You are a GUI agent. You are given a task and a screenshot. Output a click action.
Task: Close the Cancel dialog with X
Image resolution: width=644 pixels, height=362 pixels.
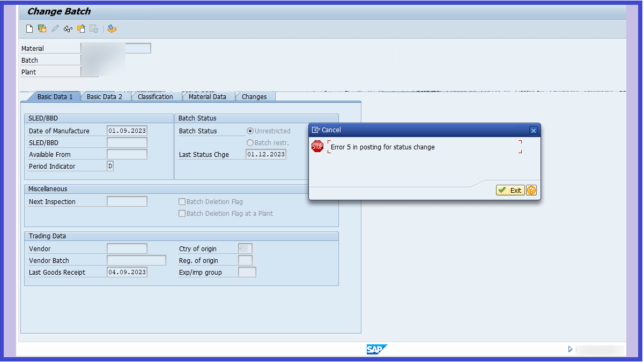[533, 130]
